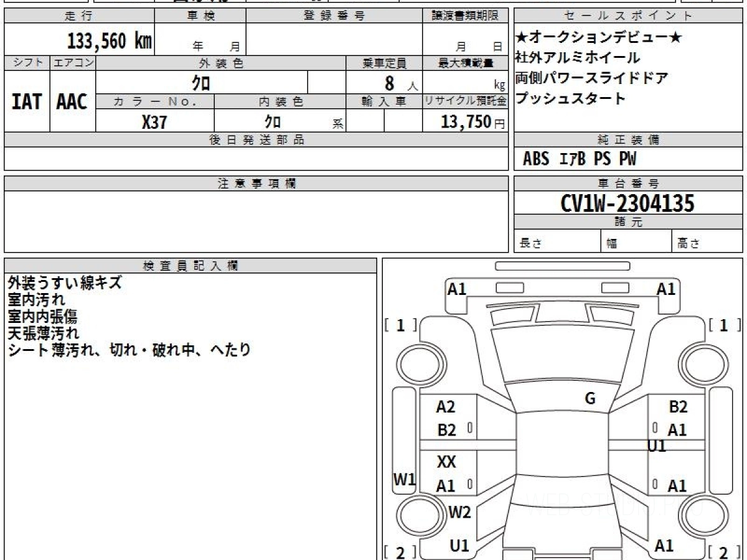747x560 pixels.
Task: Click the 天張薄汚れ inspector note line
Action: point(44,334)
